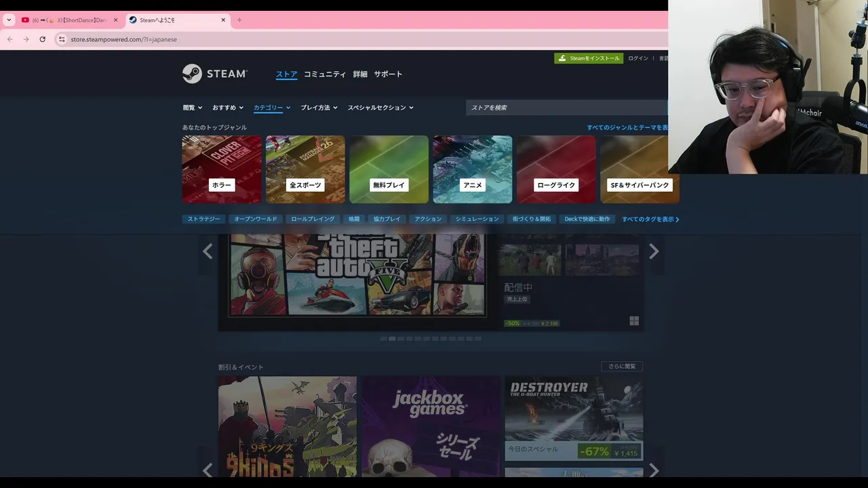The height and width of the screenshot is (488, 868).
Task: Select the 全スポーツ genre card
Action: (x=305, y=169)
